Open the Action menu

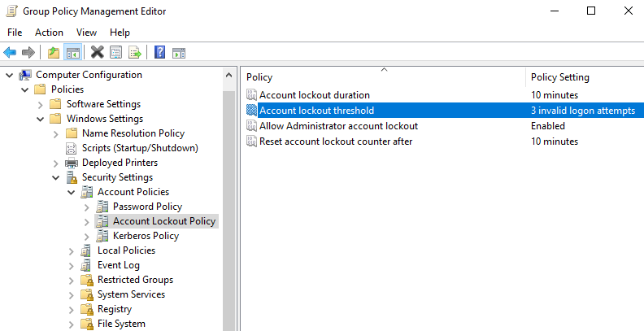pyautogui.click(x=49, y=33)
